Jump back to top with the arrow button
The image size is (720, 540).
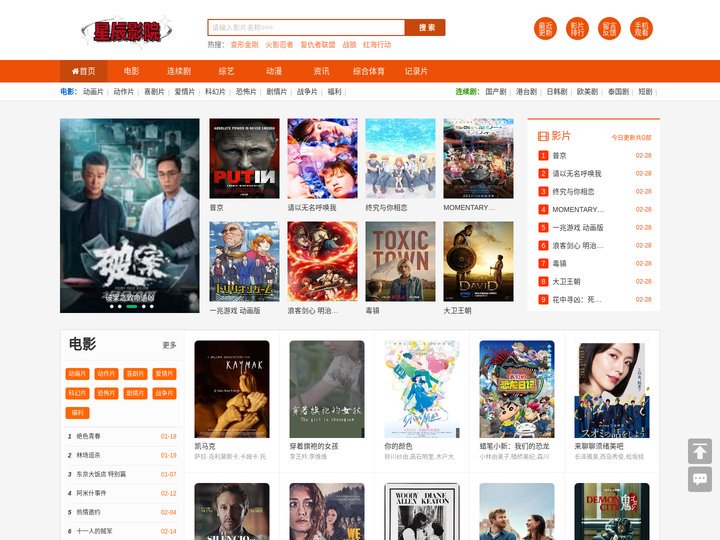click(x=700, y=451)
